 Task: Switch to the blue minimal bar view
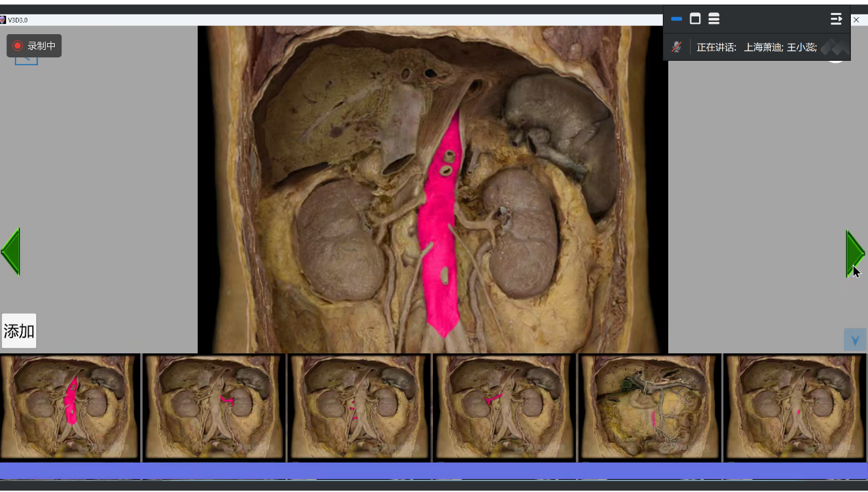676,19
